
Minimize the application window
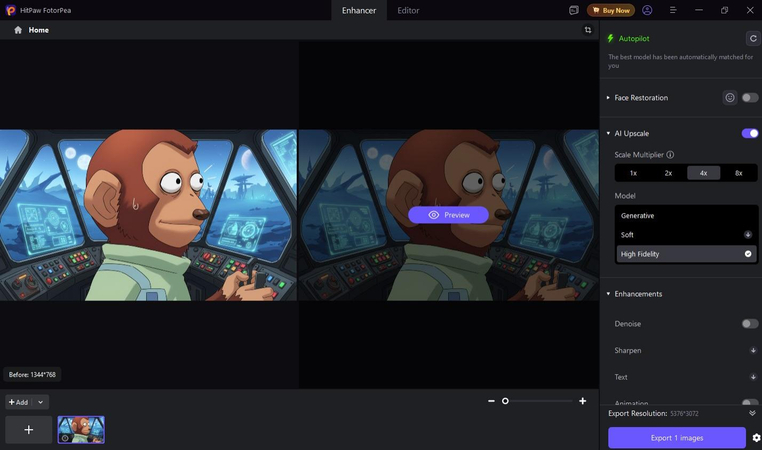point(699,10)
